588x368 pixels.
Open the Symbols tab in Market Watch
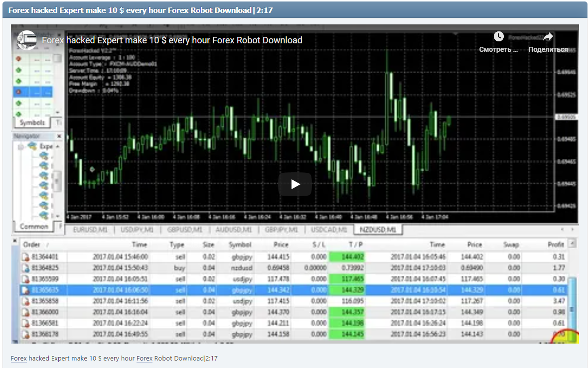pos(33,122)
